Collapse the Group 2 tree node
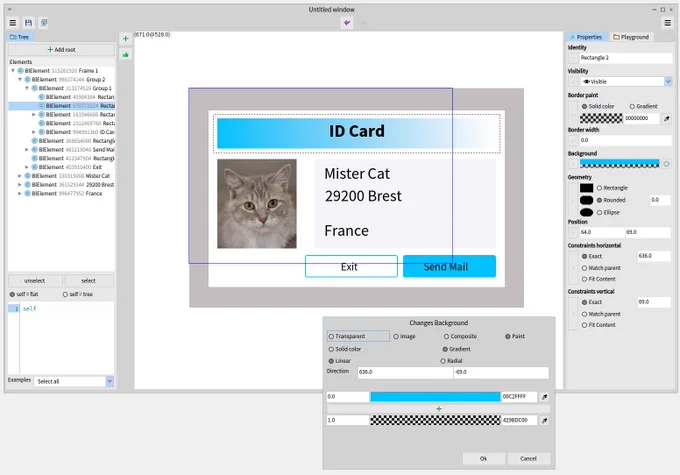 coord(20,79)
